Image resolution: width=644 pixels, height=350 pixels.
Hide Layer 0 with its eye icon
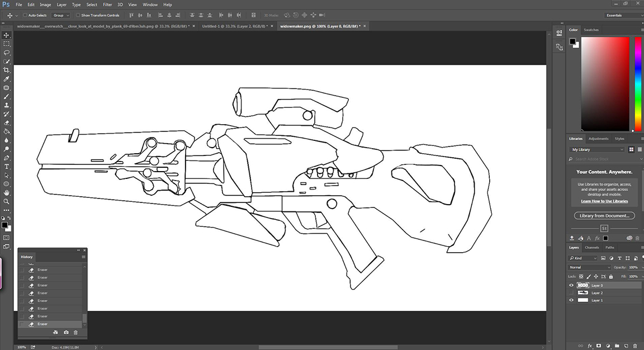pyautogui.click(x=571, y=285)
